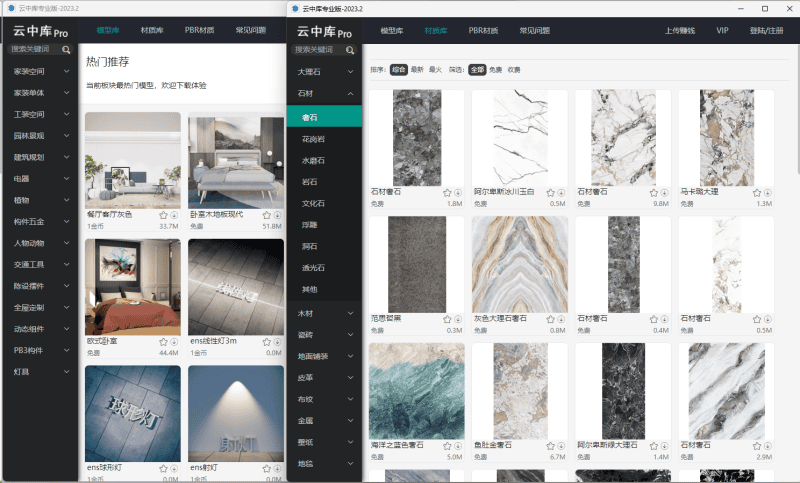Sort materials by 最新
This screenshot has width=800, height=483.
tap(417, 69)
